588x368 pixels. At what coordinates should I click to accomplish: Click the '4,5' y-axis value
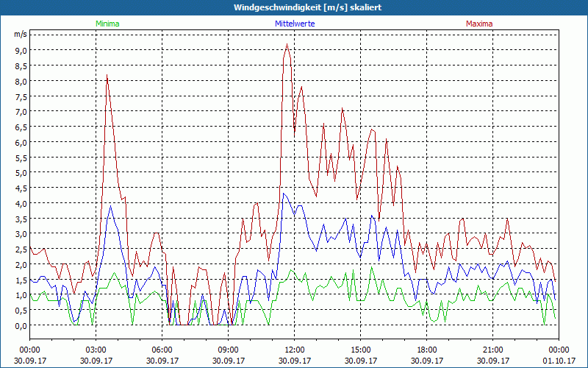point(21,188)
